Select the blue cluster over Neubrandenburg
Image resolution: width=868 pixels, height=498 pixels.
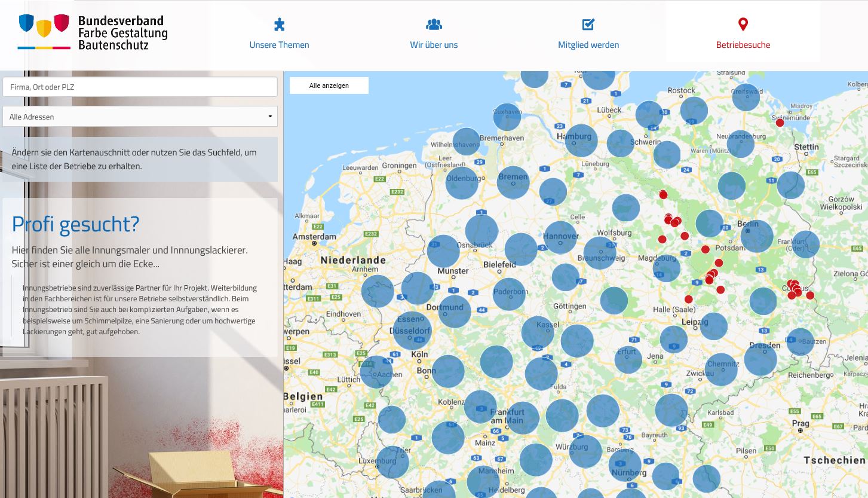click(741, 144)
